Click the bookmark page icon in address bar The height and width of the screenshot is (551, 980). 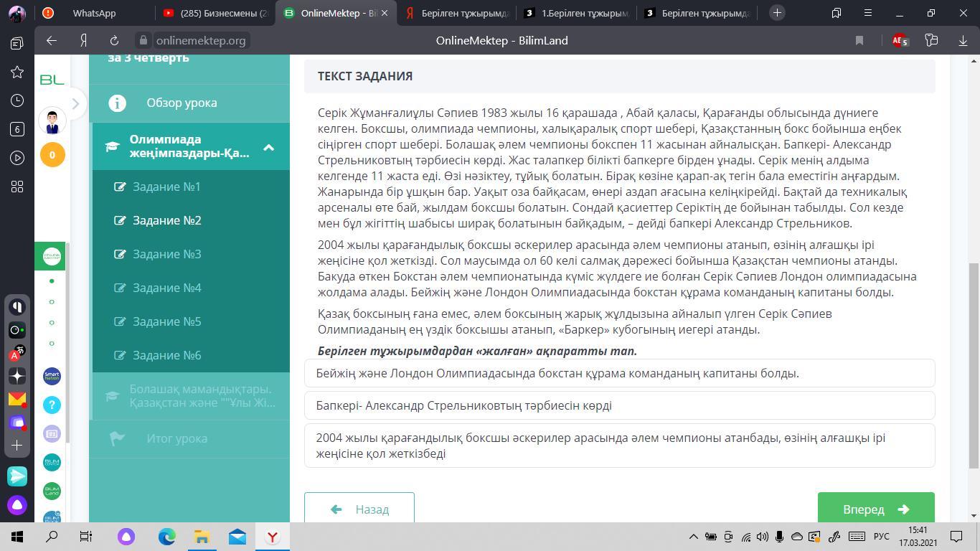(859, 41)
